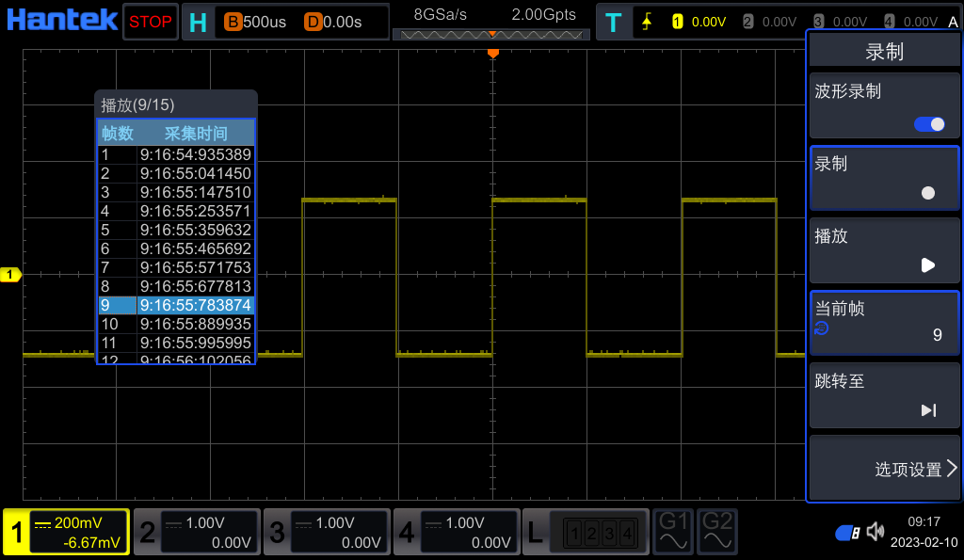Open G2 waveform generator
964x560 pixels.
coord(717,532)
